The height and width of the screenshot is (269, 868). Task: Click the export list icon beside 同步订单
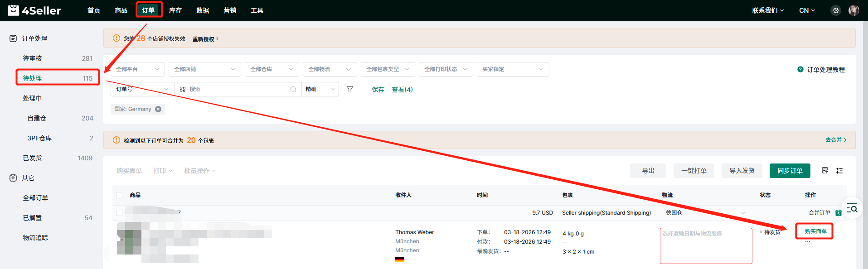825,171
